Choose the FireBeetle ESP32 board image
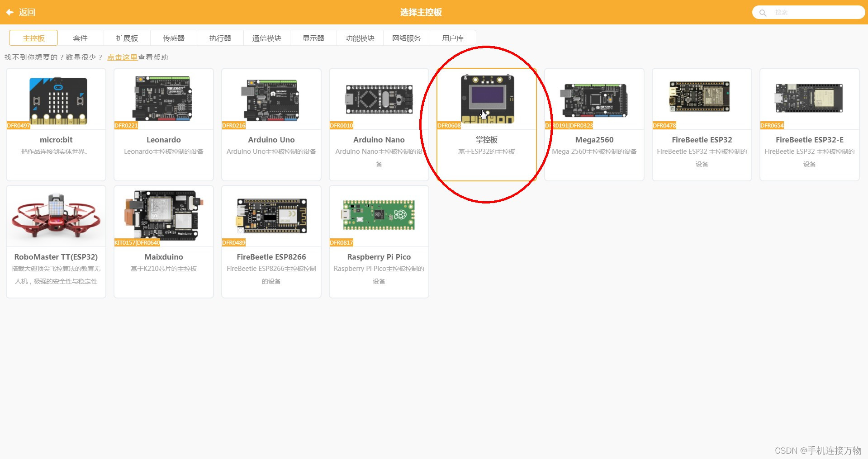Image resolution: width=868 pixels, height=459 pixels. pyautogui.click(x=699, y=96)
